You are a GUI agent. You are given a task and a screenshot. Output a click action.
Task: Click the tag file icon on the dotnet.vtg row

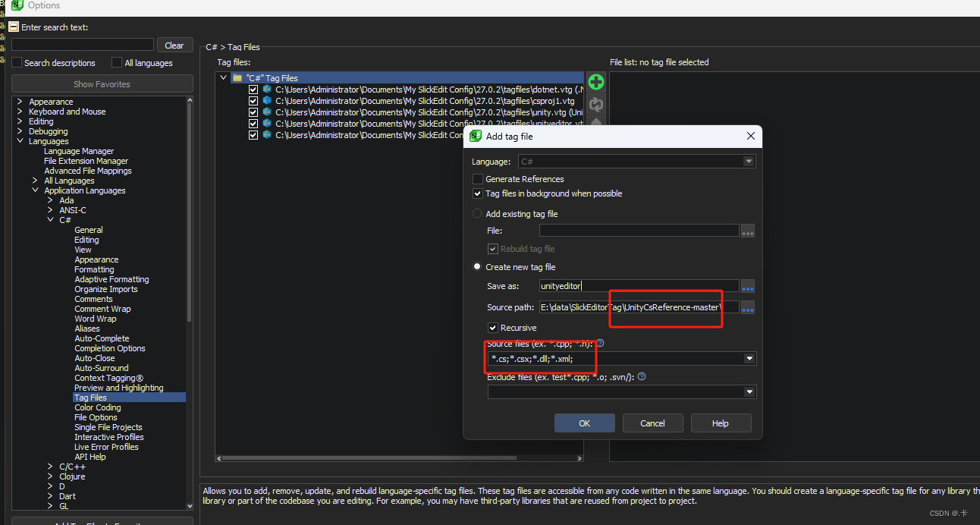(267, 90)
